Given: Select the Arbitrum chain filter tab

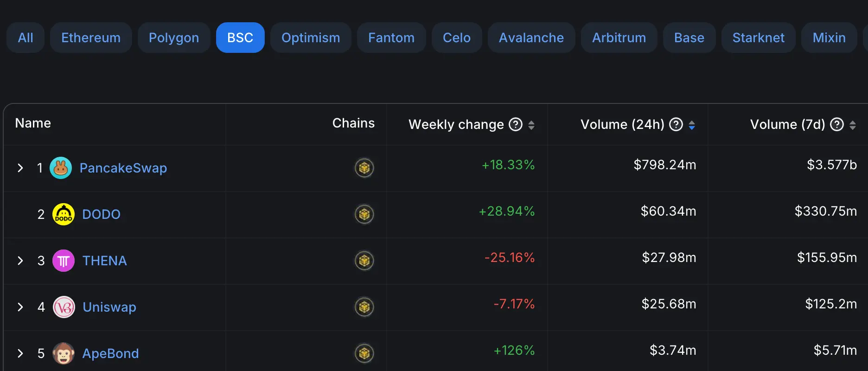Looking at the screenshot, I should [x=619, y=38].
